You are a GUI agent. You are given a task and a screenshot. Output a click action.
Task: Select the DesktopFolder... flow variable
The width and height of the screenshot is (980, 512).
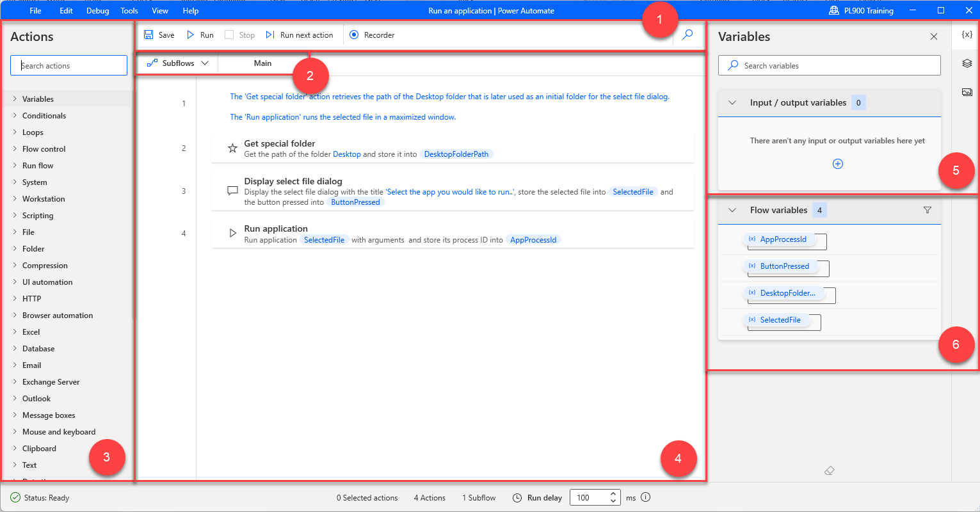pyautogui.click(x=783, y=293)
